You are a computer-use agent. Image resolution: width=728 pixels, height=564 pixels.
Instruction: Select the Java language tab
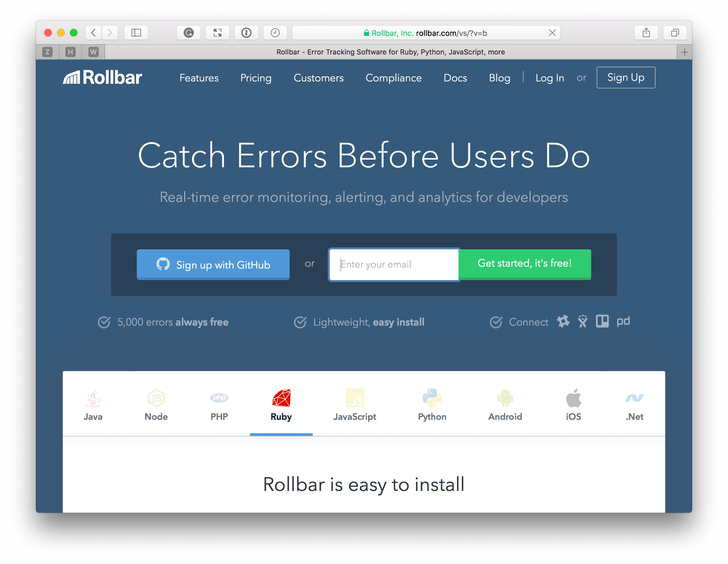point(93,405)
